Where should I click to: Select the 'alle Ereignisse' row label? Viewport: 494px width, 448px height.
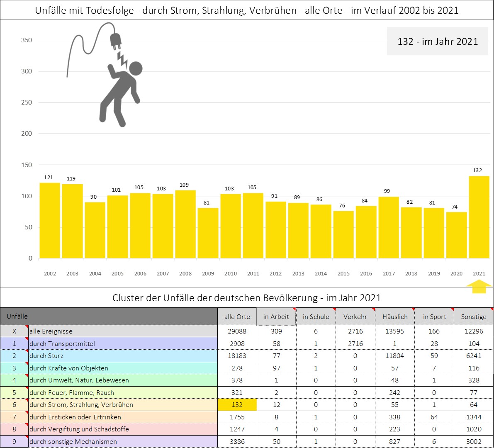click(123, 331)
